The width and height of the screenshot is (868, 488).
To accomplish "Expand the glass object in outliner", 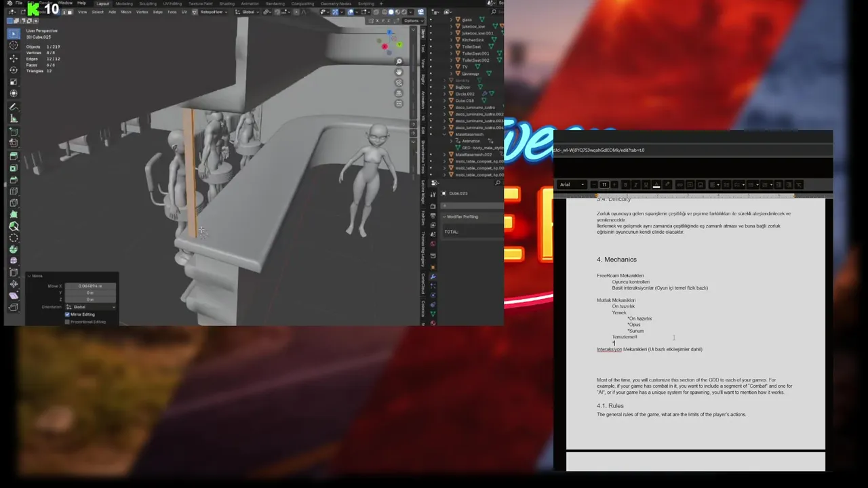I will coord(451,20).
